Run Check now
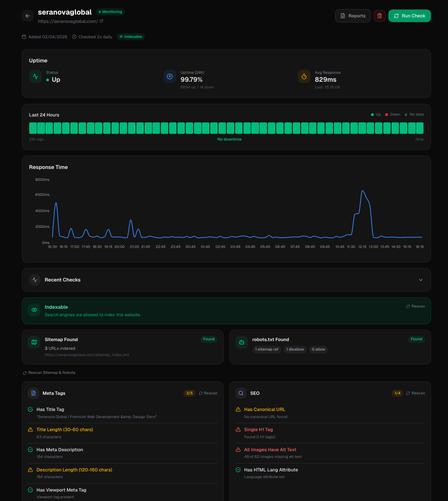Screen dimensions: 448x501 [410, 16]
